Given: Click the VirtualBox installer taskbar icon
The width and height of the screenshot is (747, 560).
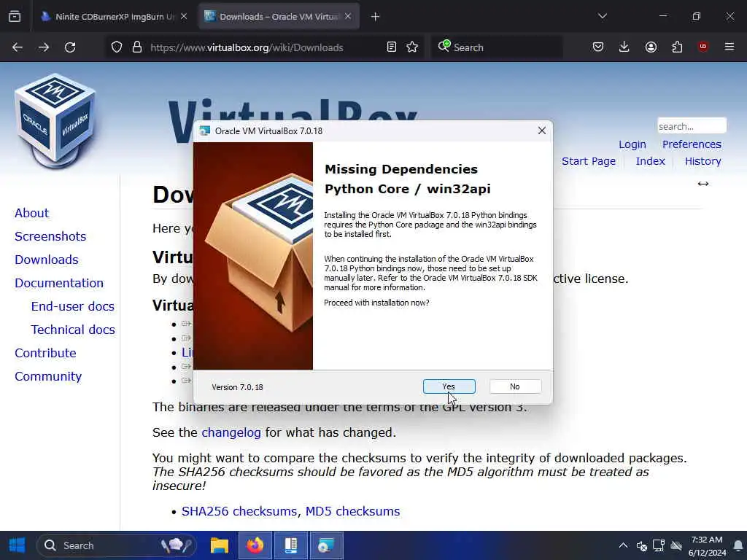Looking at the screenshot, I should pyautogui.click(x=326, y=545).
